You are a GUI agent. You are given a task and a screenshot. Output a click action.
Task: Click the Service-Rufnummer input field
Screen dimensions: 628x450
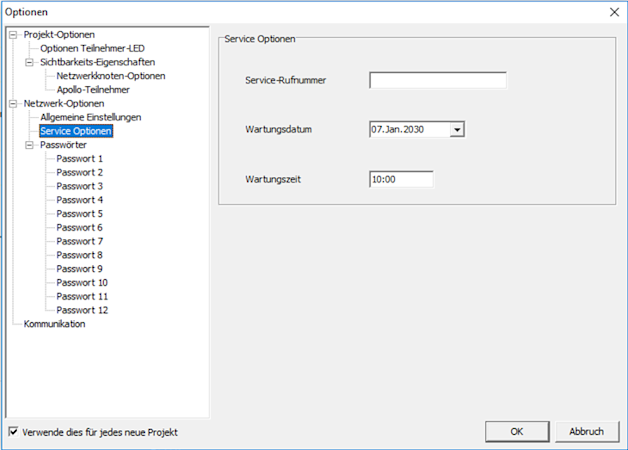(x=438, y=80)
